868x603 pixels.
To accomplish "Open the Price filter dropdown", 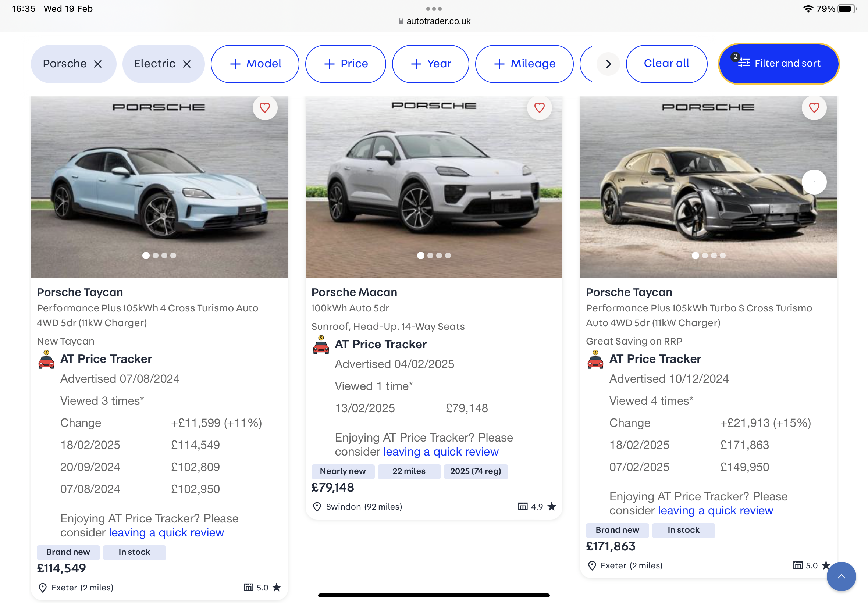I will tap(345, 64).
